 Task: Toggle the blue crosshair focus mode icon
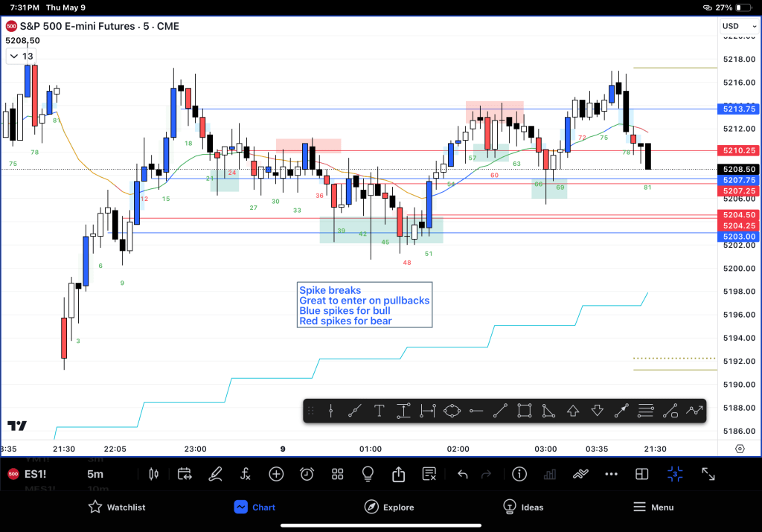coord(675,474)
